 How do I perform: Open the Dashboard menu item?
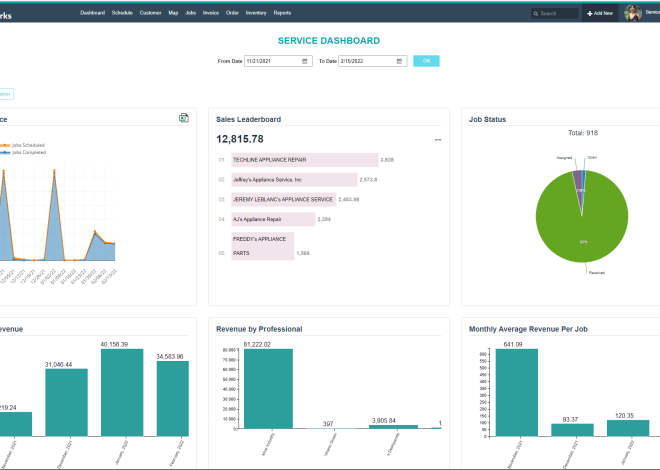92,13
